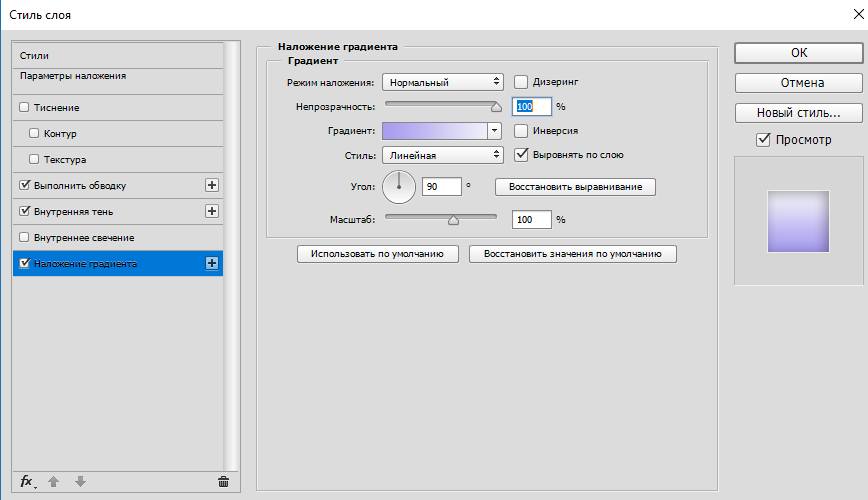The image size is (868, 500).
Task: Click the Масштаб slider handle
Action: coord(453,220)
